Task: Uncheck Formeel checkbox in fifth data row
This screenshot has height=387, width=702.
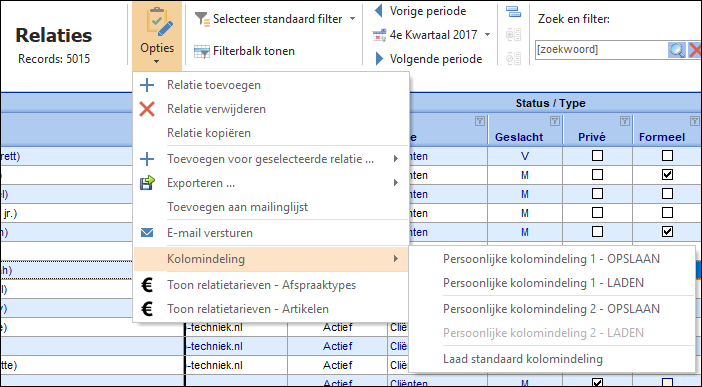Action: [x=667, y=232]
